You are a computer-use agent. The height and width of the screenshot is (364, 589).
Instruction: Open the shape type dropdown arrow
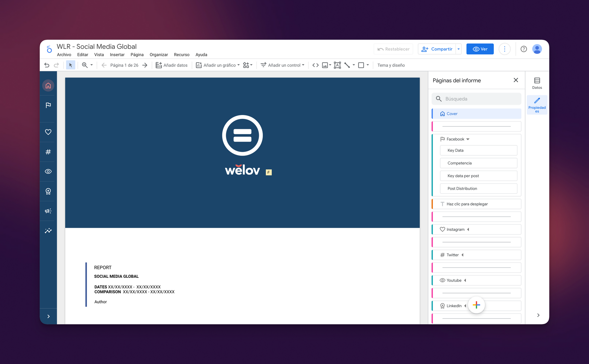(368, 65)
